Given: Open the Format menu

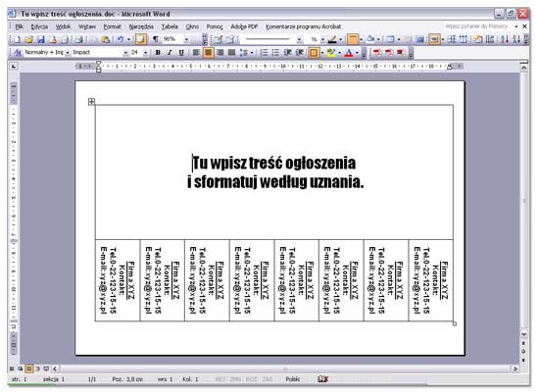Looking at the screenshot, I should coord(113,26).
